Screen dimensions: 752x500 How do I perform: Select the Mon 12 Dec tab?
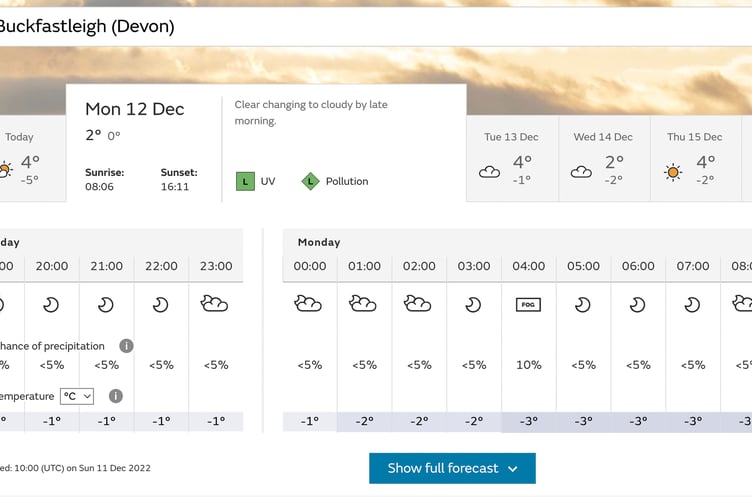[266, 143]
